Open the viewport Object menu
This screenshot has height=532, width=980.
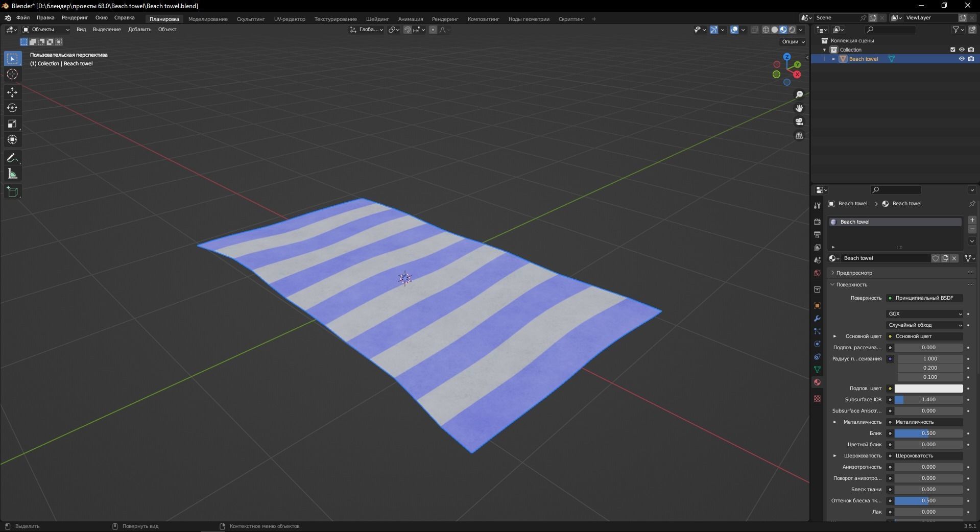point(167,30)
